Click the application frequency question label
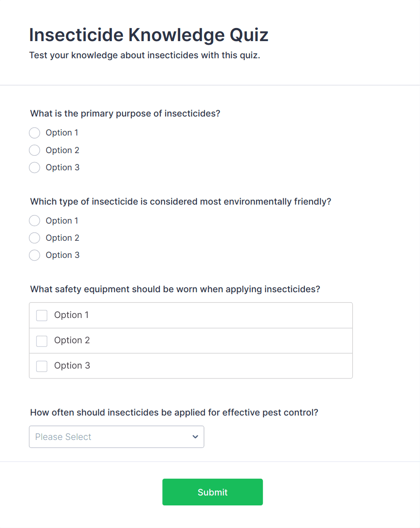The height and width of the screenshot is (528, 420). click(174, 412)
